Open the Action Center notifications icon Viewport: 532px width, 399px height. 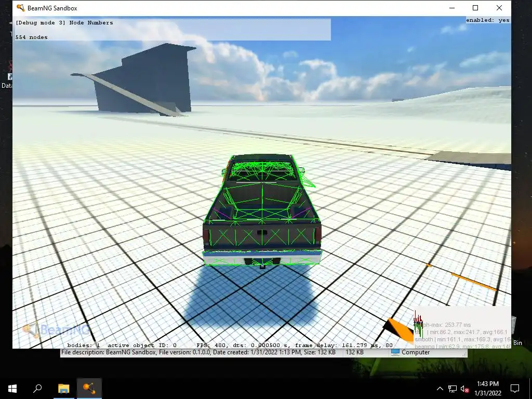tap(515, 389)
